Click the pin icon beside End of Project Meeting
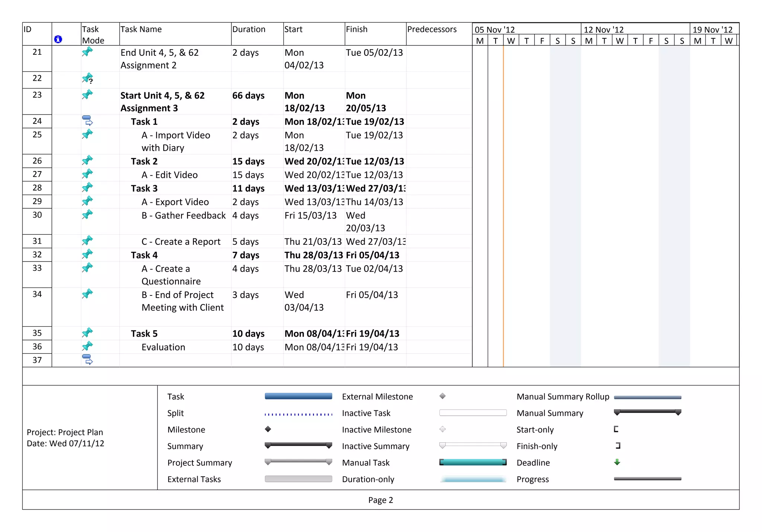Image resolution: width=762 pixels, height=532 pixels. click(87, 294)
